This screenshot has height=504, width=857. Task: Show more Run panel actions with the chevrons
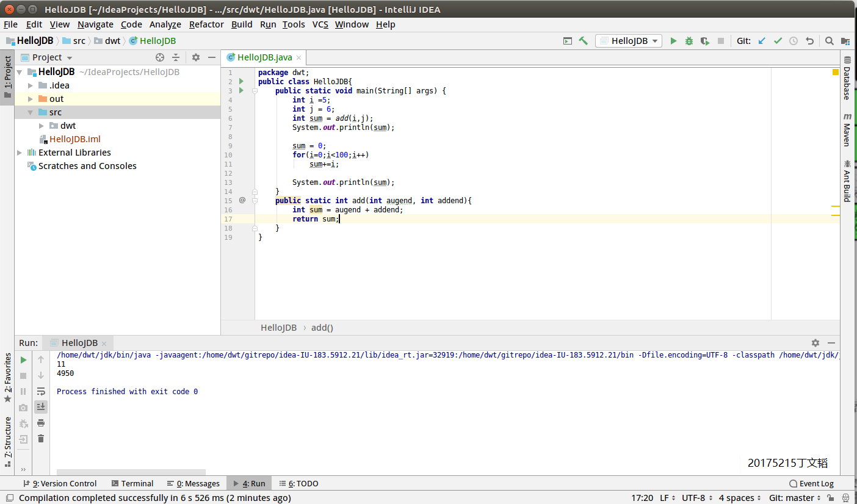click(x=23, y=469)
